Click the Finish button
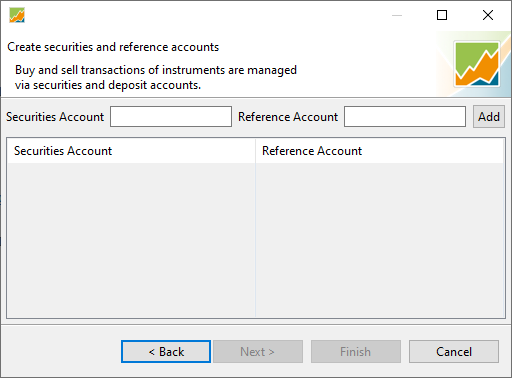The height and width of the screenshot is (378, 512). coord(356,351)
